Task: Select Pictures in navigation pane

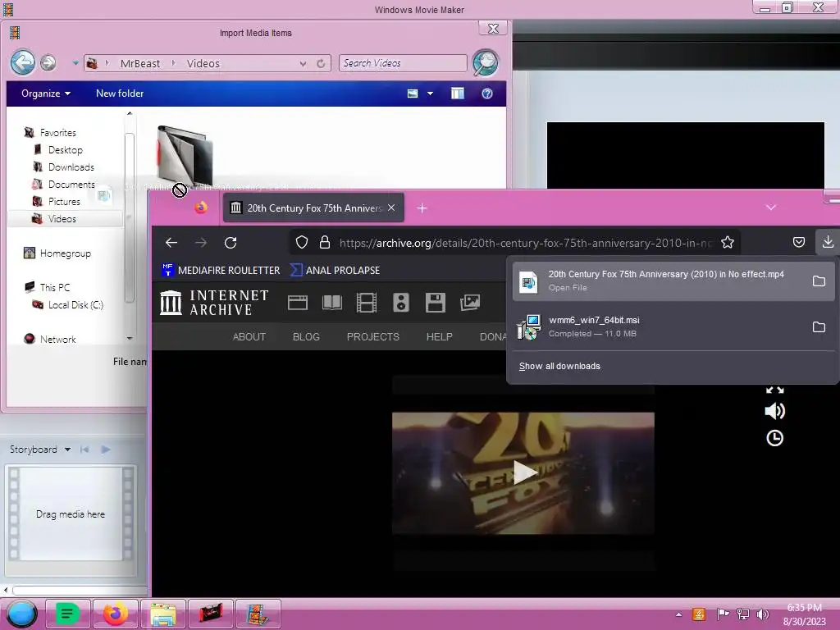Action: [64, 201]
